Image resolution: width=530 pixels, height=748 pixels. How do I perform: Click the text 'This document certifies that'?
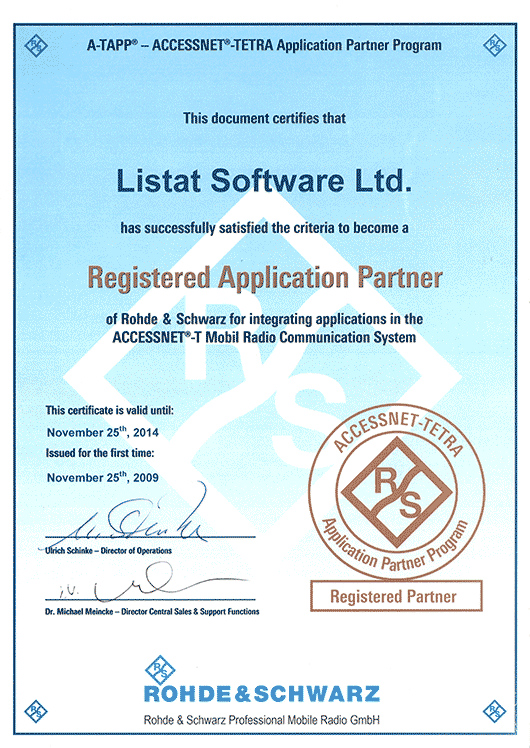tap(264, 118)
